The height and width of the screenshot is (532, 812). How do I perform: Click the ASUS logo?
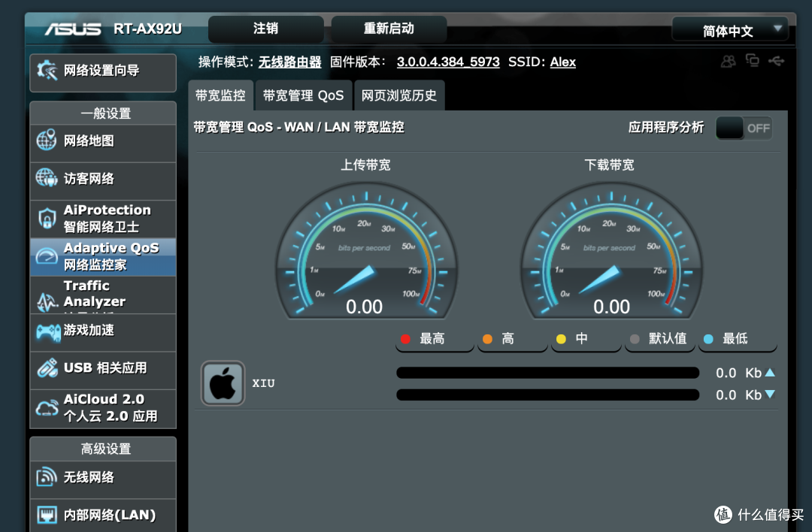coord(72,29)
